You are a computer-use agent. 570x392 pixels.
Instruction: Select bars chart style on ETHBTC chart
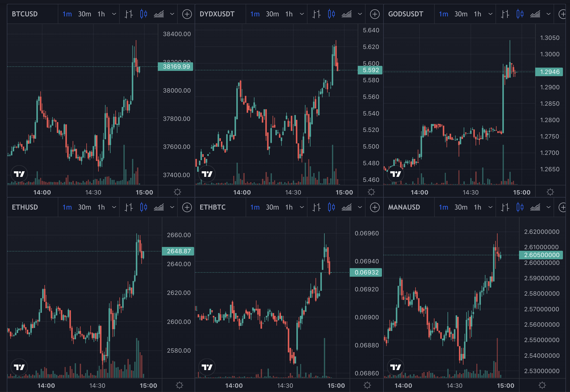[x=317, y=207]
